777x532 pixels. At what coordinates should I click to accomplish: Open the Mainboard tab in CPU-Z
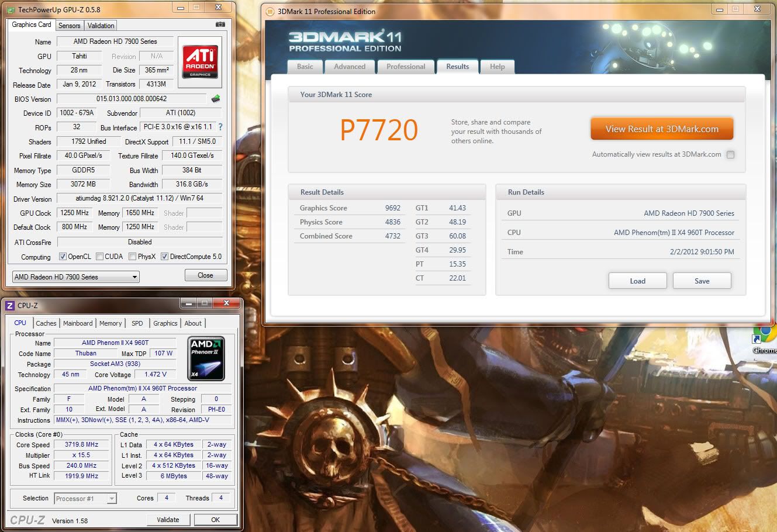[x=78, y=323]
